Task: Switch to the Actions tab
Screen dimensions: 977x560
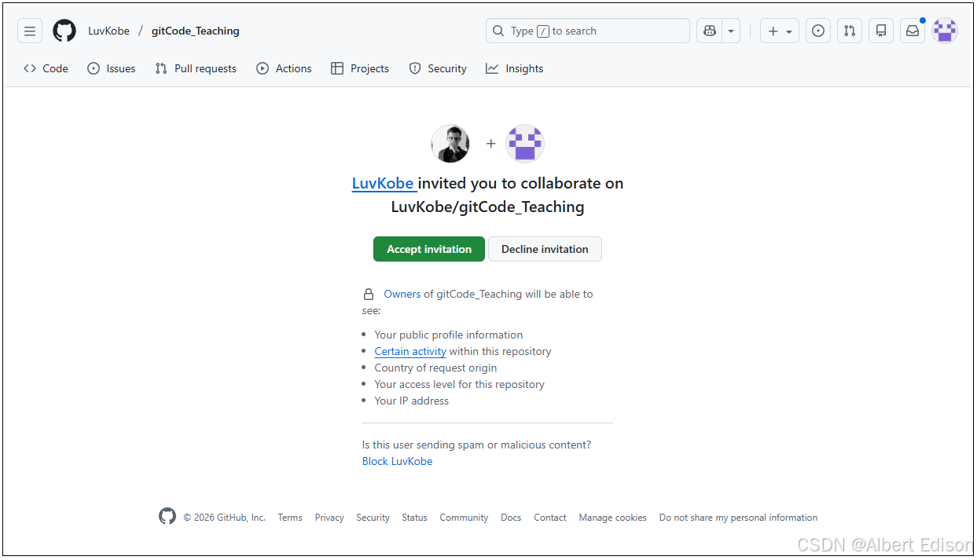Action: tap(284, 69)
